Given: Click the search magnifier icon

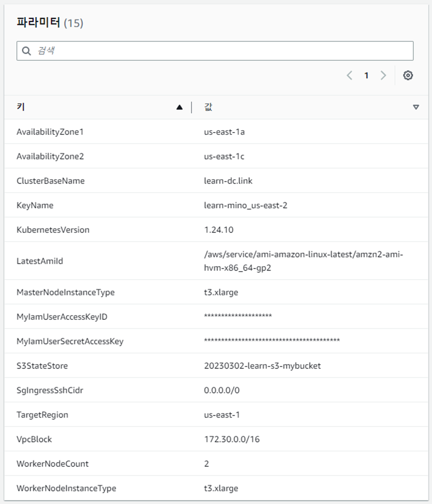Looking at the screenshot, I should 26,50.
